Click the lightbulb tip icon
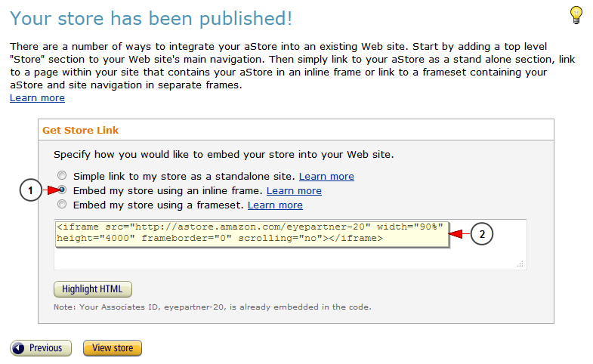Image resolution: width=593 pixels, height=364 pixels. (x=576, y=15)
